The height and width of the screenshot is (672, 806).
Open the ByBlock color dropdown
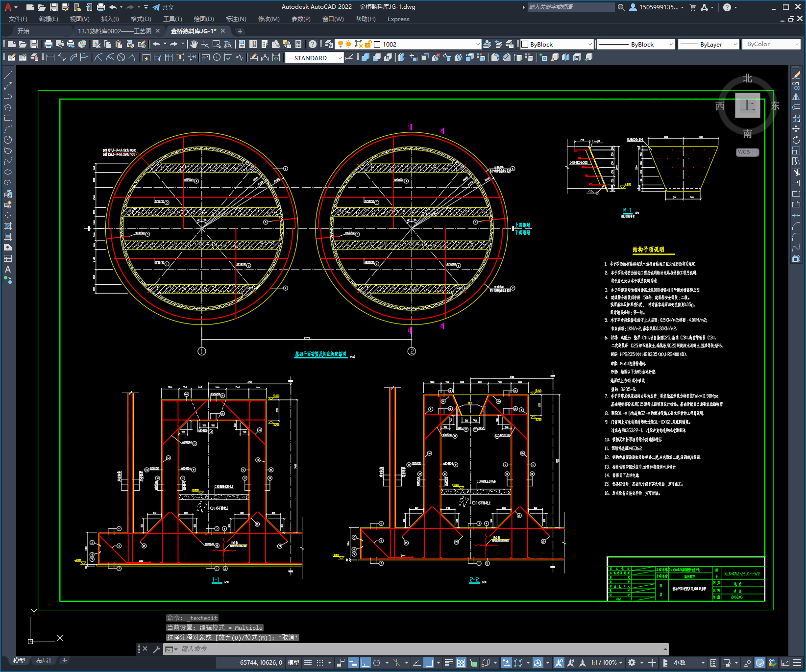pyautogui.click(x=557, y=44)
